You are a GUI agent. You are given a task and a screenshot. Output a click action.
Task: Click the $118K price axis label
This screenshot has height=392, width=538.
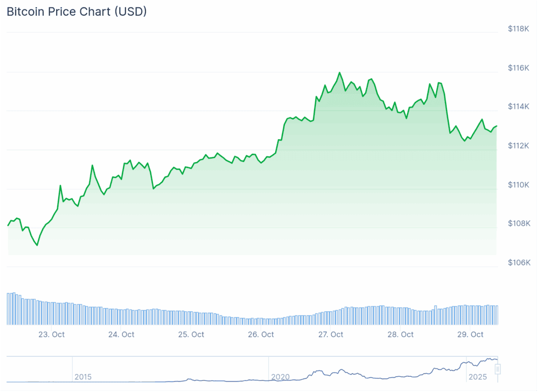click(519, 29)
